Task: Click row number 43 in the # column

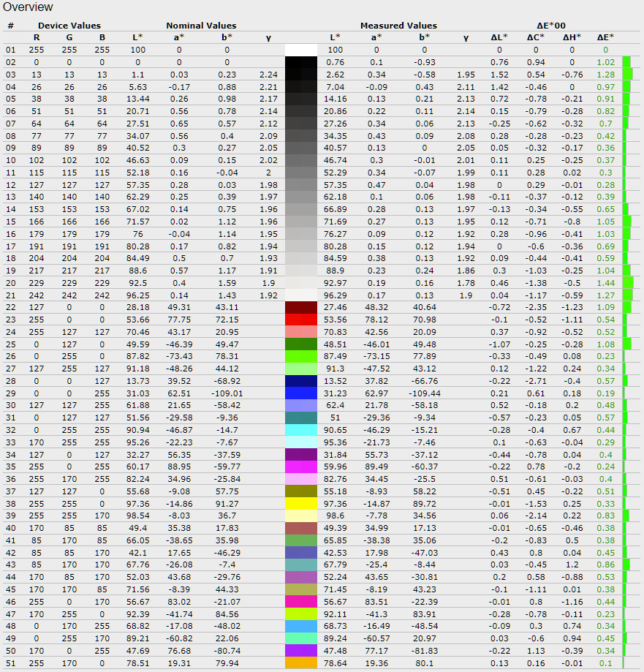Action: pyautogui.click(x=11, y=565)
